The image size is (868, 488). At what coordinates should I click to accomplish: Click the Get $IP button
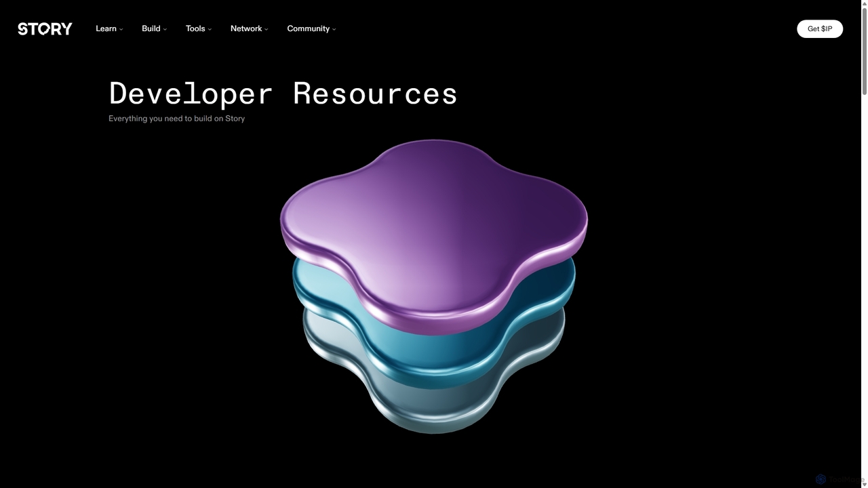820,28
